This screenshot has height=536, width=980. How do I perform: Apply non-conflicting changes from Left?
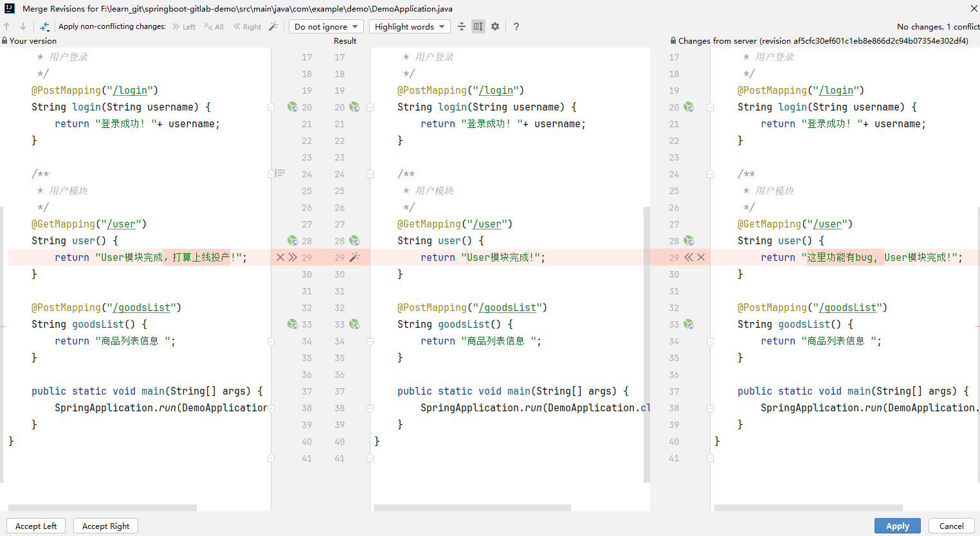(184, 26)
